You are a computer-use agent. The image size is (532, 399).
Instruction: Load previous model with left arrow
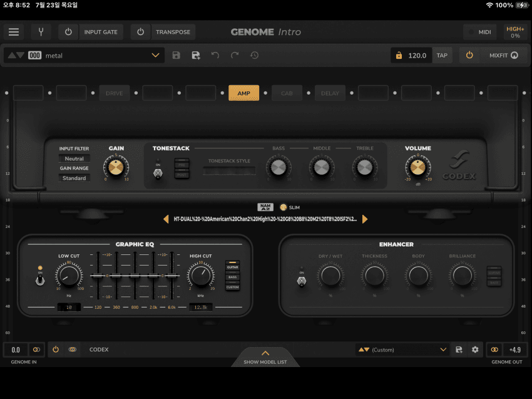[x=166, y=219]
